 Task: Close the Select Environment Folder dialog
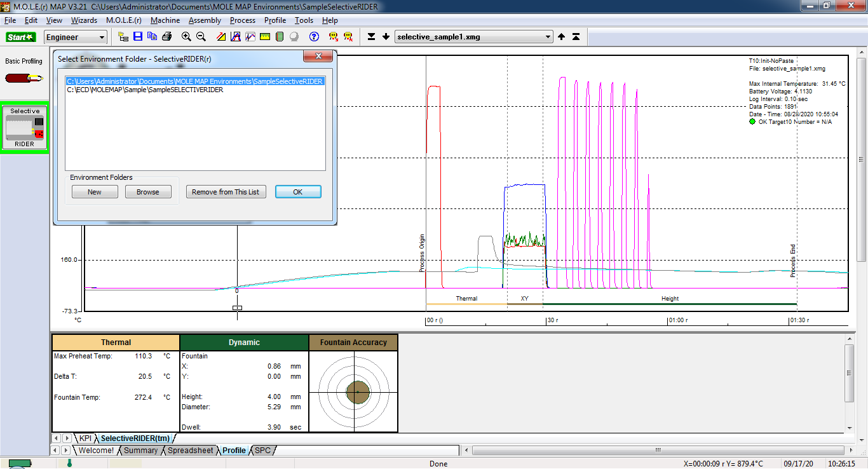click(318, 57)
